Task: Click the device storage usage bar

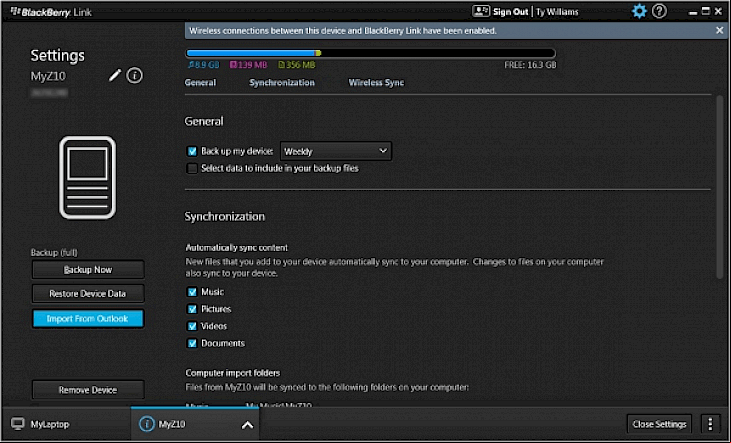Action: pyautogui.click(x=371, y=53)
